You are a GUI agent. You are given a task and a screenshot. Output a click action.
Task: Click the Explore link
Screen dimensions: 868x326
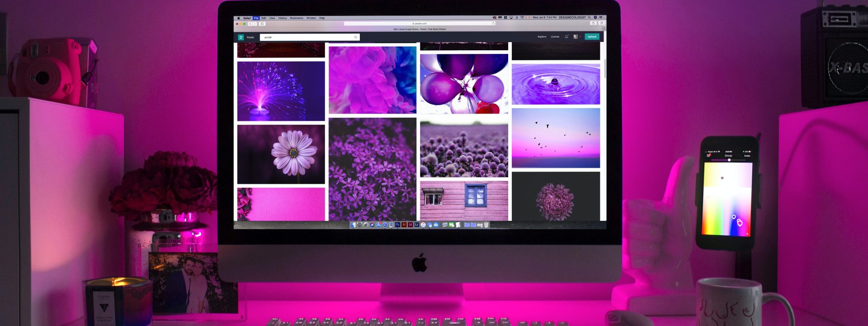542,37
